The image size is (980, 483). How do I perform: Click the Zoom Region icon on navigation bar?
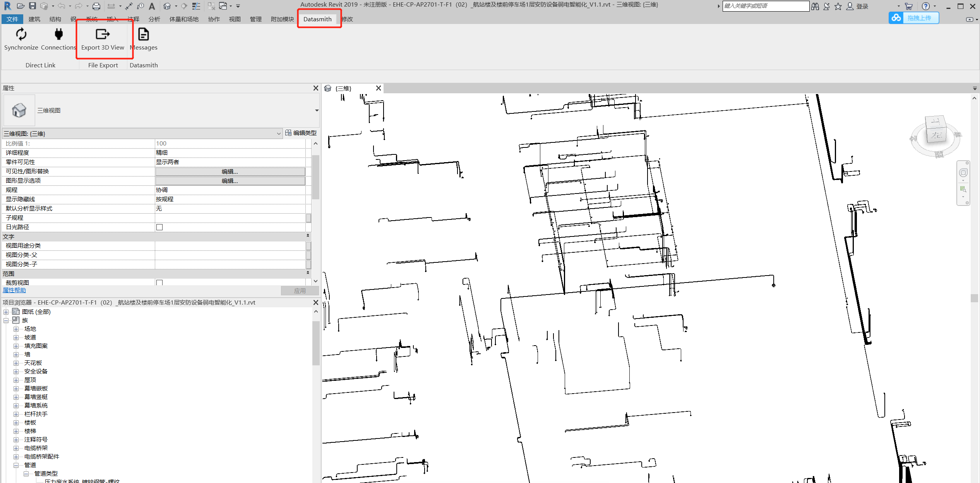(963, 190)
